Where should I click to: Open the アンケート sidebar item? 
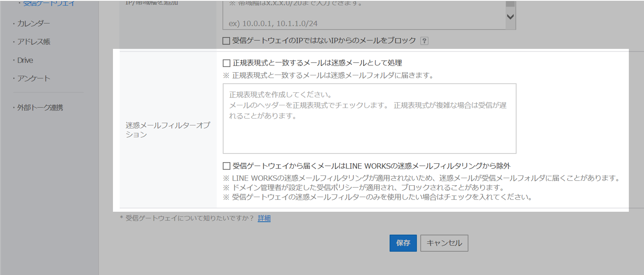pyautogui.click(x=33, y=78)
